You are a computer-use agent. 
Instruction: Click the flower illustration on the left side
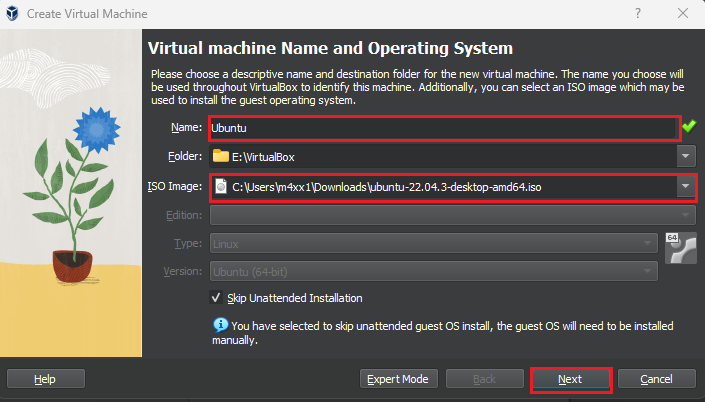(x=71, y=193)
